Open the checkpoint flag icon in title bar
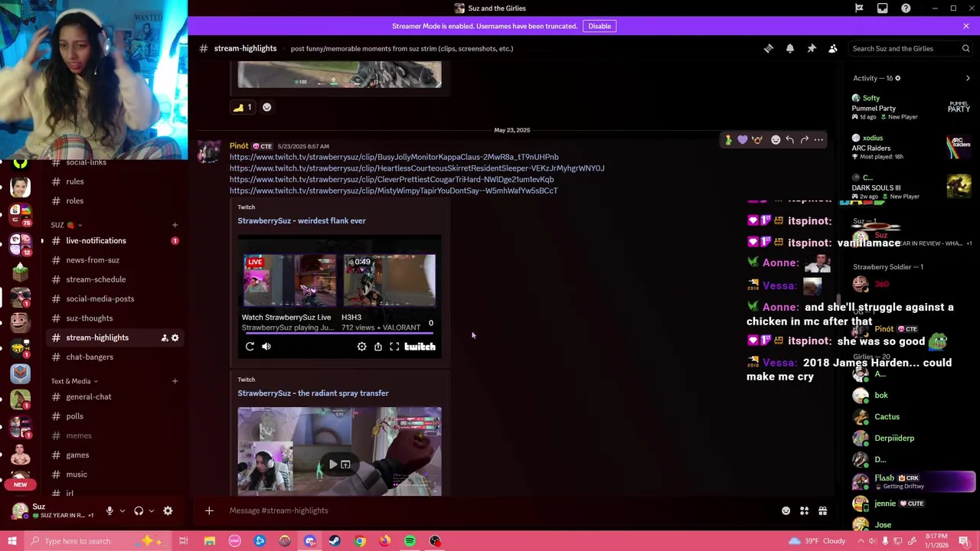 859,8
